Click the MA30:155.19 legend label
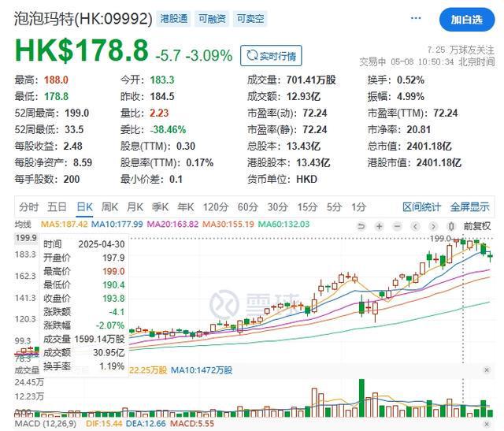This screenshot has width=504, height=431. point(228,225)
